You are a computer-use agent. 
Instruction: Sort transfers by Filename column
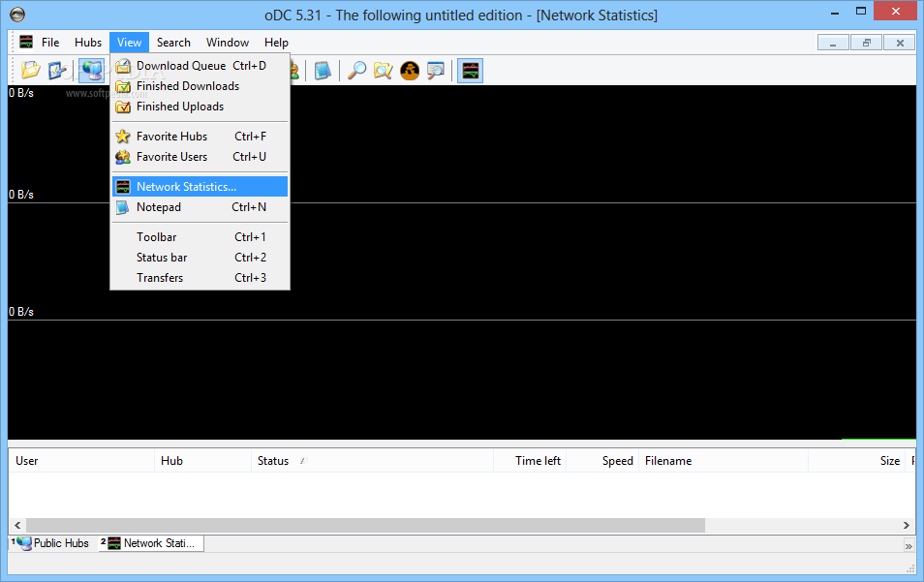(724, 461)
